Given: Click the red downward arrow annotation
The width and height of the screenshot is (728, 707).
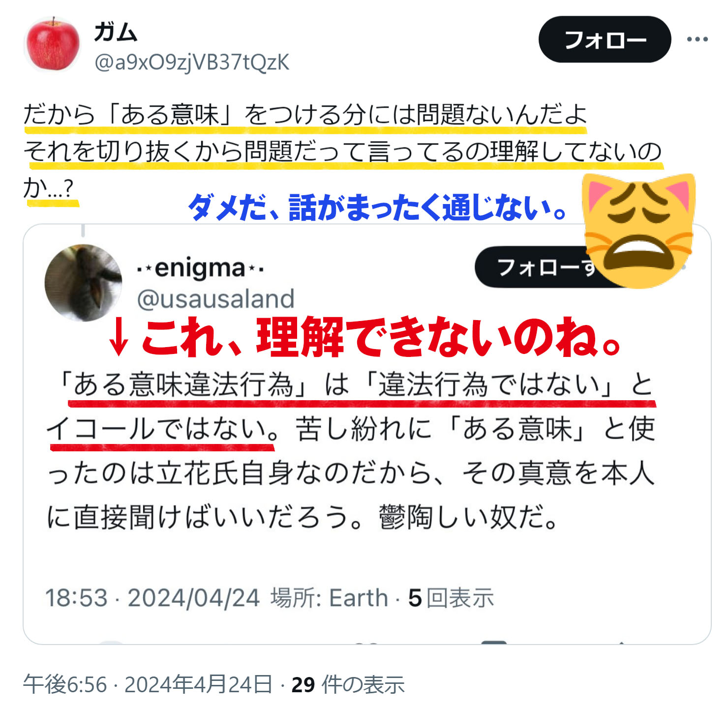Looking at the screenshot, I should 119,337.
